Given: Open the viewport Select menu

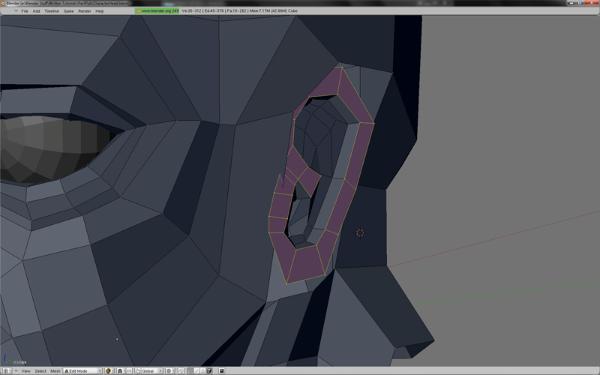Looking at the screenshot, I should [41, 371].
